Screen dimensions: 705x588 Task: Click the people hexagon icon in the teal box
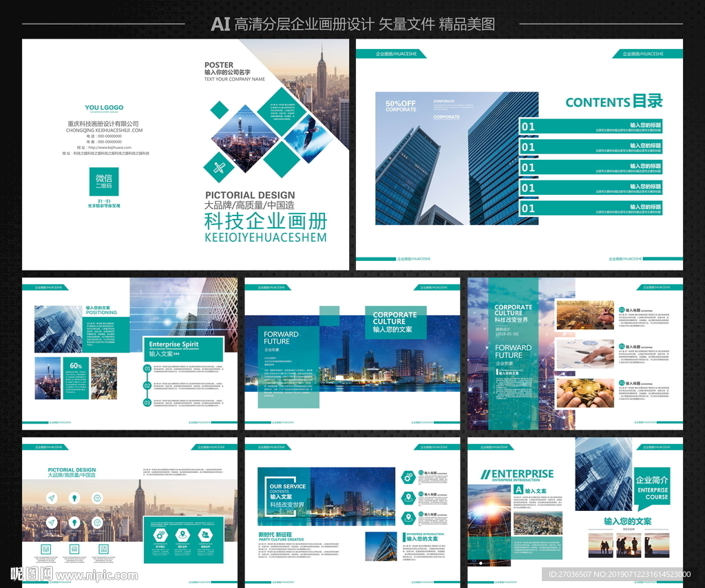[205, 535]
